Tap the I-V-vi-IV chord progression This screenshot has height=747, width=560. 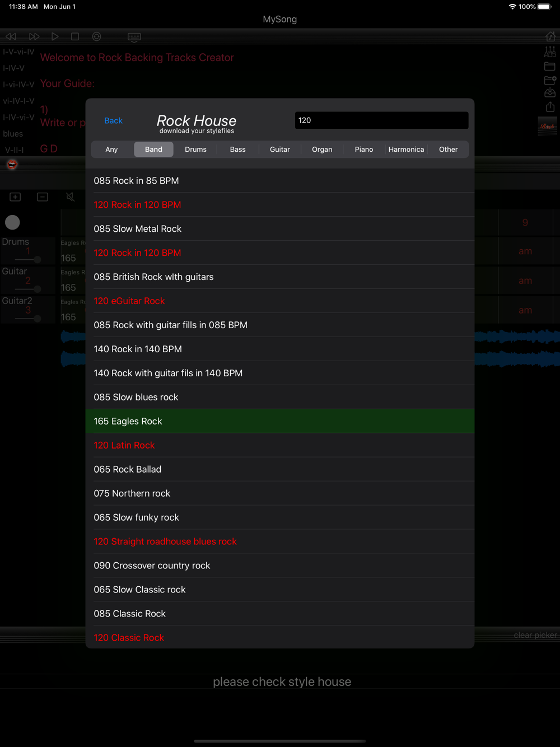click(18, 52)
